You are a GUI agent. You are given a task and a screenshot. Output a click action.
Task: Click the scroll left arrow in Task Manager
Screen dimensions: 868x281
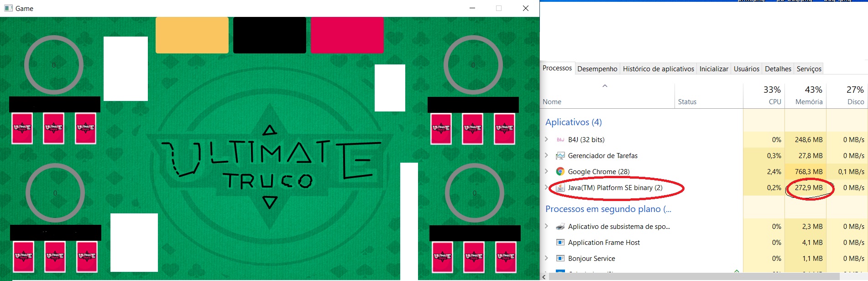click(544, 277)
